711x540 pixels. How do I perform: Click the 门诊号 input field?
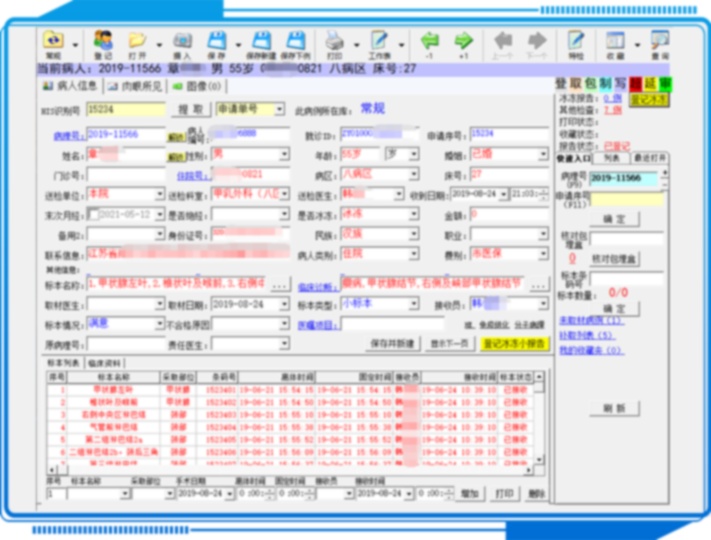tap(125, 175)
